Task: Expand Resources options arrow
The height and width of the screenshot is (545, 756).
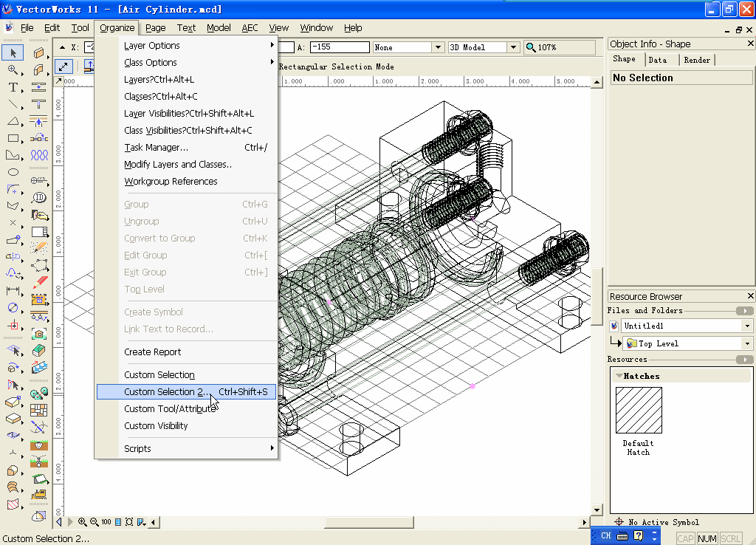Action: pyautogui.click(x=744, y=360)
